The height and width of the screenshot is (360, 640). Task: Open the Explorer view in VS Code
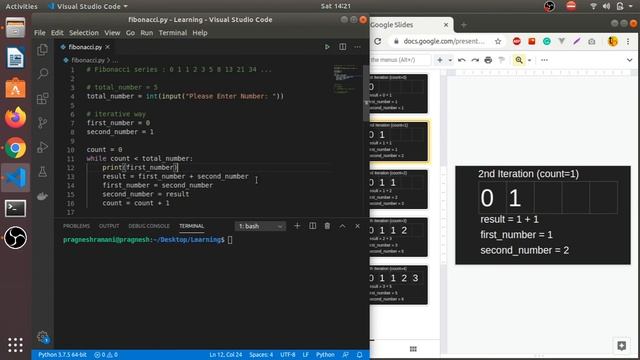[x=42, y=50]
